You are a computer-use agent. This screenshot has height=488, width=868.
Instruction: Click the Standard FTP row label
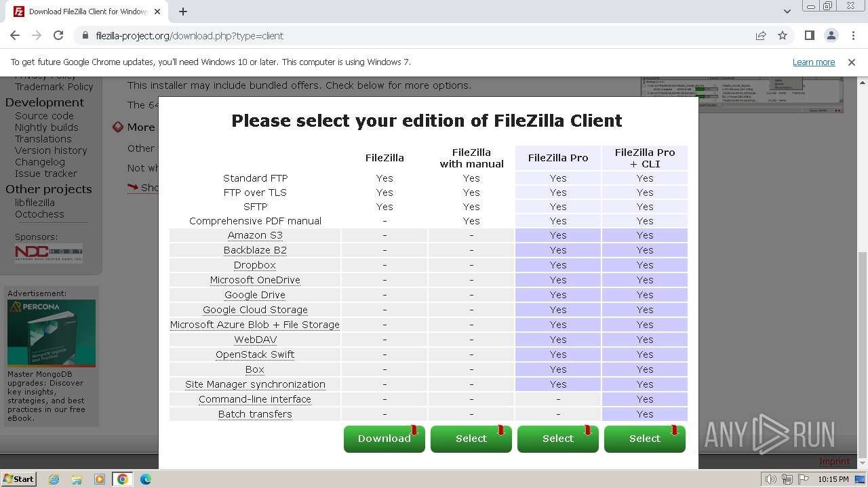[x=255, y=178]
